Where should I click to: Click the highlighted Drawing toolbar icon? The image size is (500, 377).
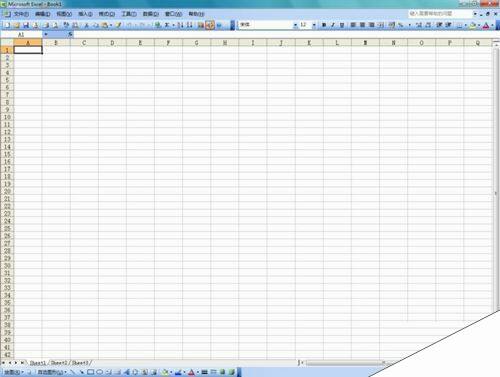210,25
